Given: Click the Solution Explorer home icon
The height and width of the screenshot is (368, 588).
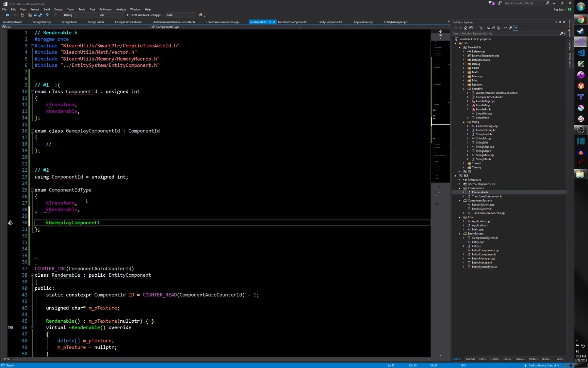Looking at the screenshot, I should 465,28.
